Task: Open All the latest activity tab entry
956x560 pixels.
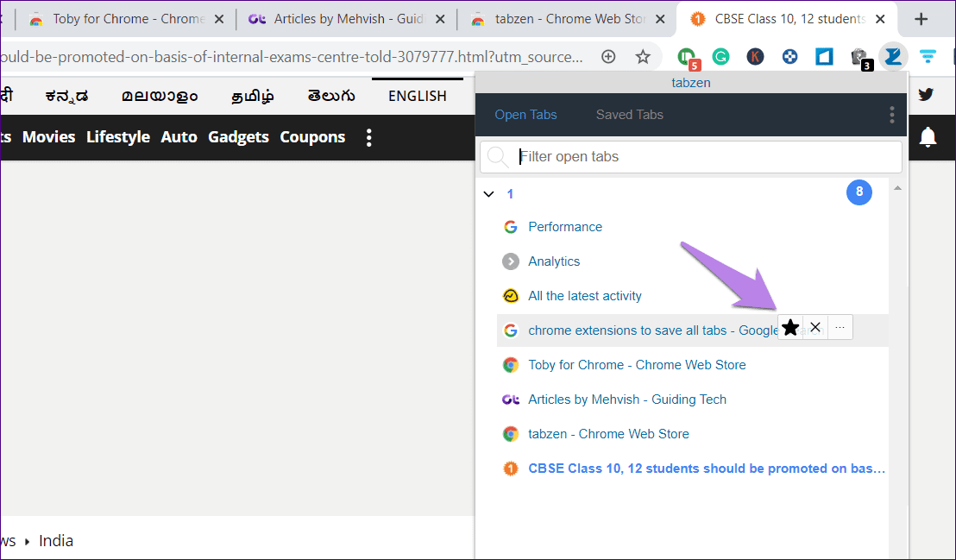Action: click(x=585, y=296)
